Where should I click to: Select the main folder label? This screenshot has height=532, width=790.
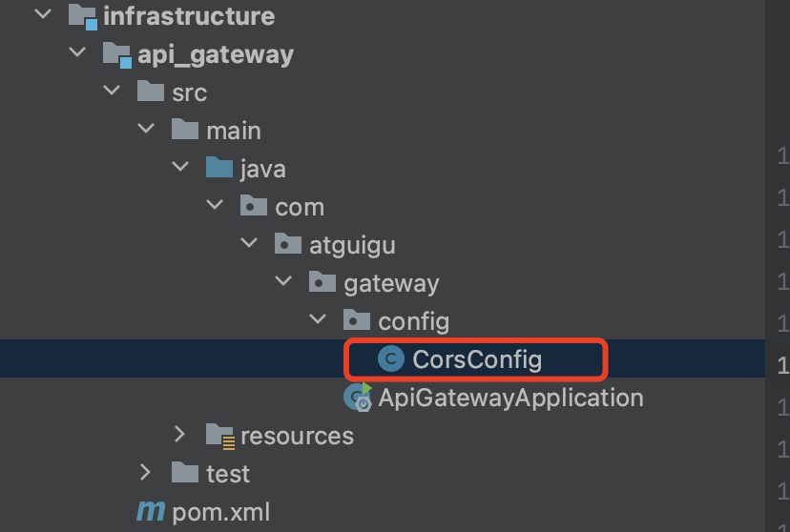(234, 131)
